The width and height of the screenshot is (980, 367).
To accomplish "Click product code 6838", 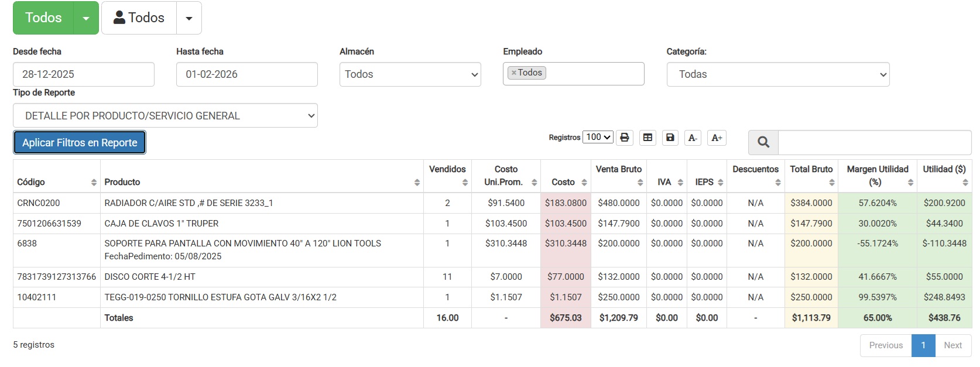I will click(27, 243).
